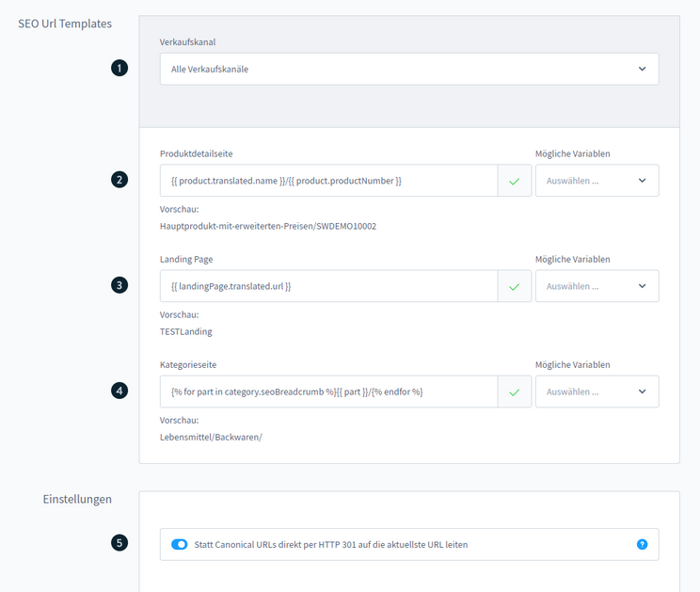Click the Produktdetailseite preview URL text

268,226
